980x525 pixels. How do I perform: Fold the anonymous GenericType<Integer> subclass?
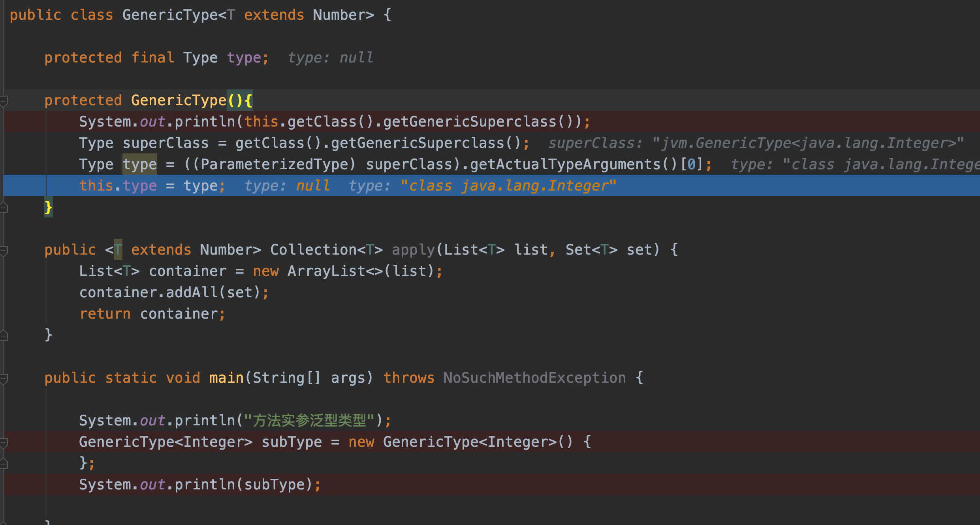(4, 443)
